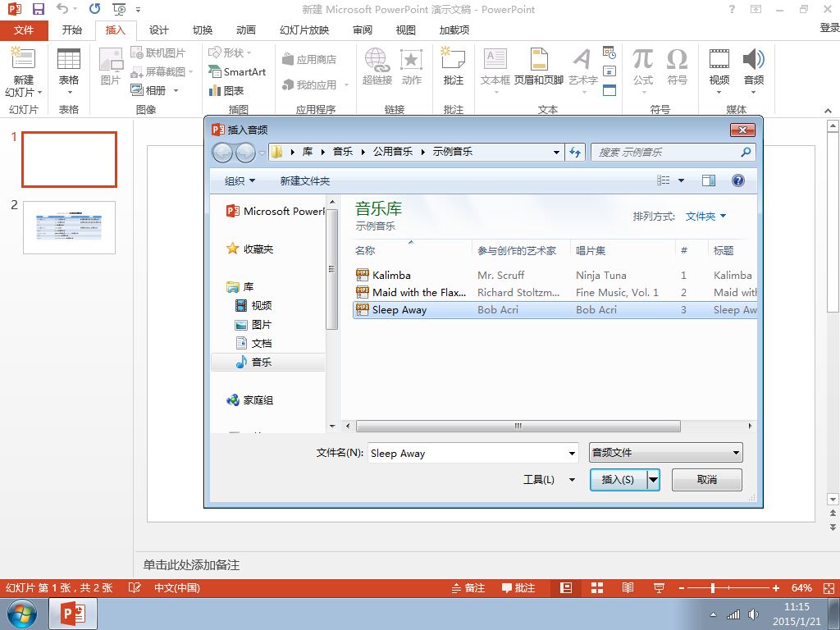Open the App Store (应用商店)

(310, 59)
